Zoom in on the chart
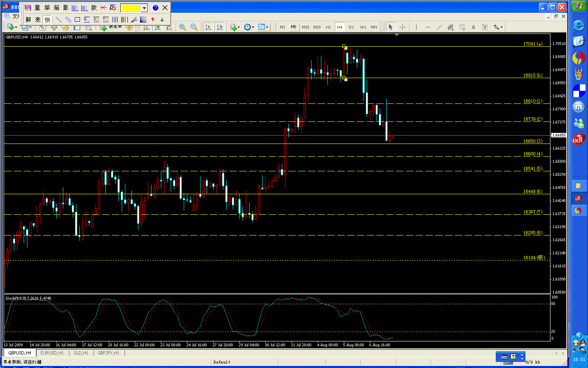588x368 pixels. click(183, 27)
